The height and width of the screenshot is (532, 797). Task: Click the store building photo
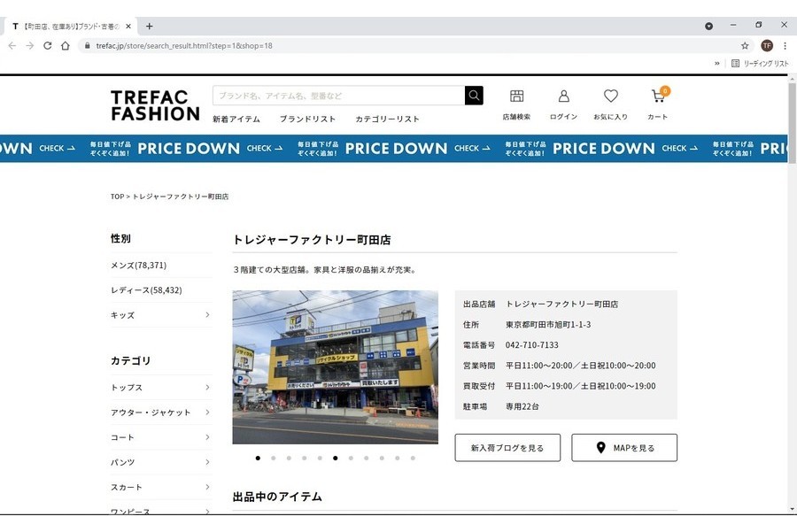(335, 366)
